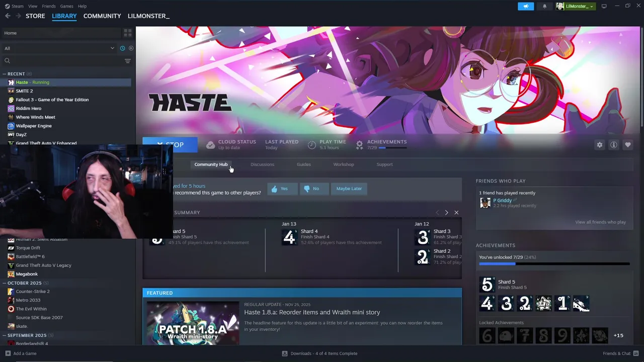The width and height of the screenshot is (644, 362).
Task: Toggle the sort-by-recent clock icon
Action: [122, 48]
